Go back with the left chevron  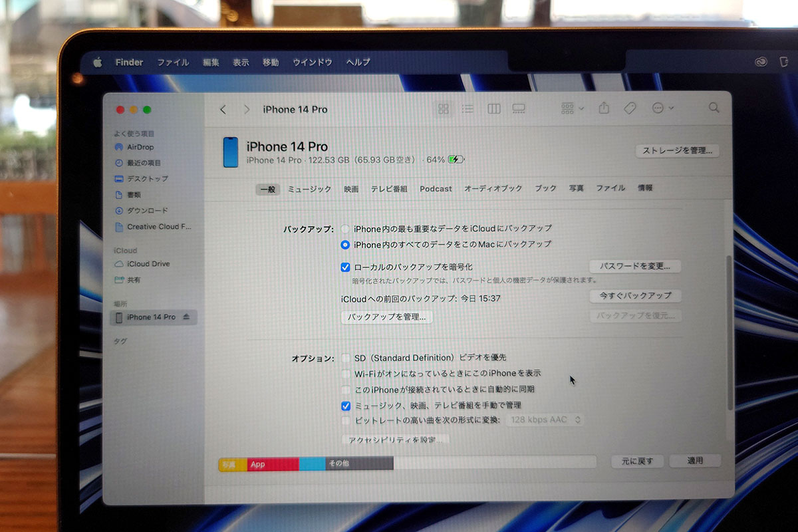(x=223, y=109)
